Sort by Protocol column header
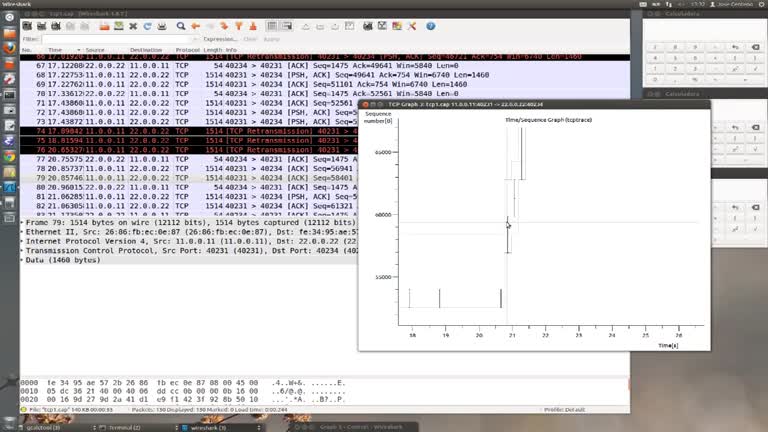768x432 pixels. [188, 50]
